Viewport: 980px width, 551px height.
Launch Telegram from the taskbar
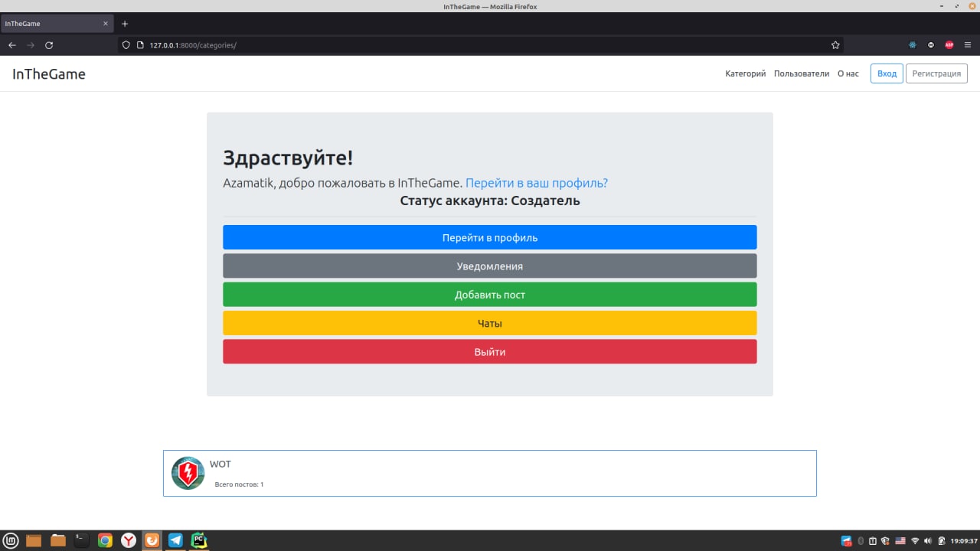tap(175, 540)
